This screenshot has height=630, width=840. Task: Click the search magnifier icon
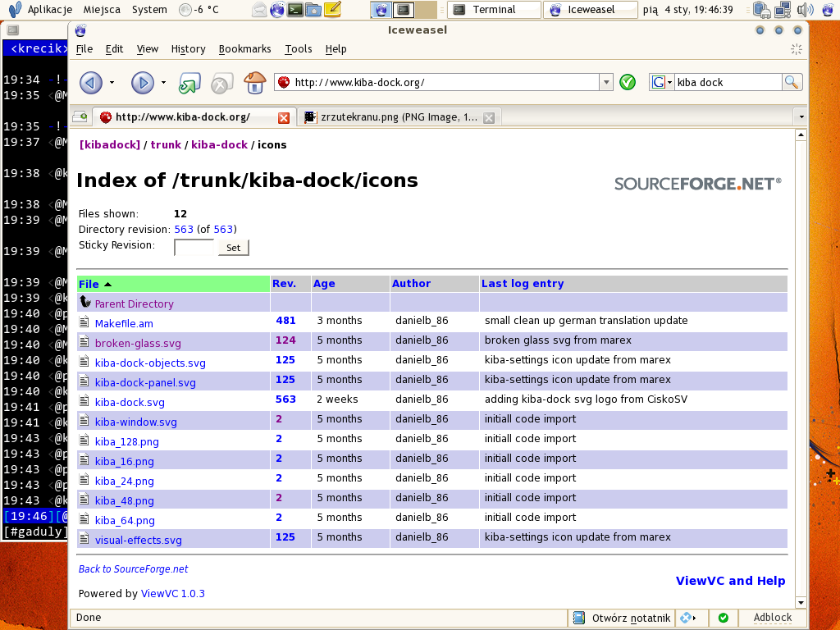(x=792, y=82)
